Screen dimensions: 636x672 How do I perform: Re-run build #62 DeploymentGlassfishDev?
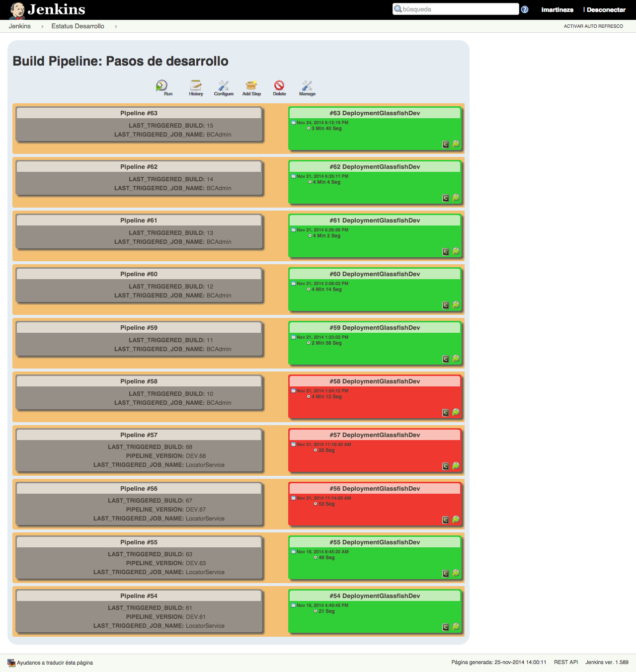coord(456,198)
